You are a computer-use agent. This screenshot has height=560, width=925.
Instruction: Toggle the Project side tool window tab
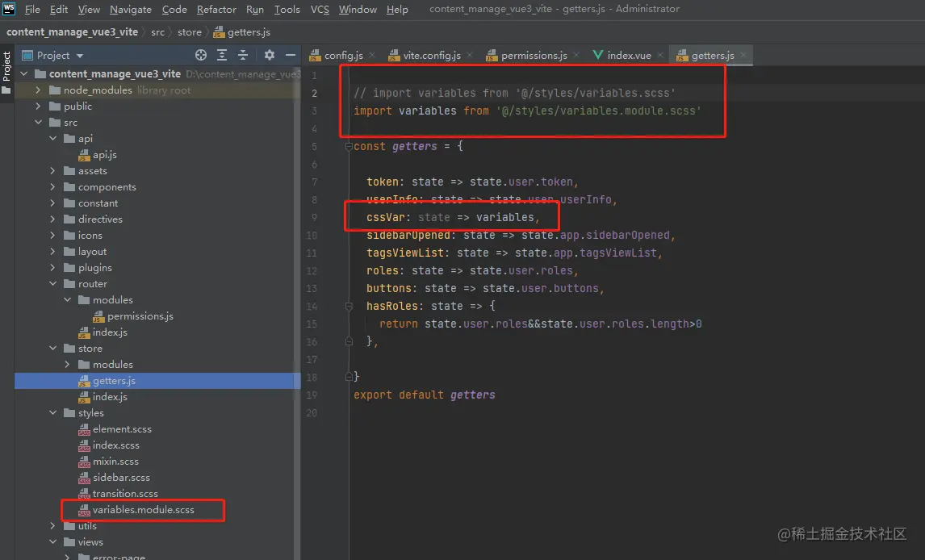(x=6, y=73)
